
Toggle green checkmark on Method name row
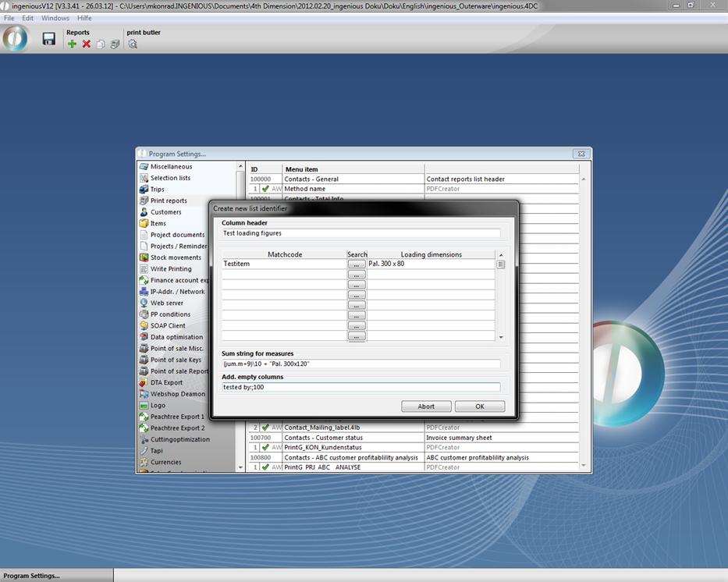[265, 189]
